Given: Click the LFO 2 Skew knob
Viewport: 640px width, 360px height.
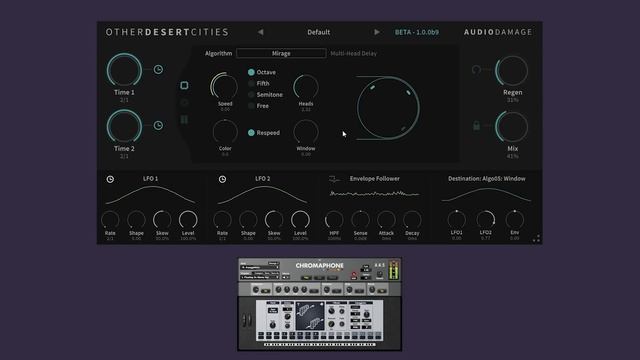Looking at the screenshot, I should [x=274, y=220].
